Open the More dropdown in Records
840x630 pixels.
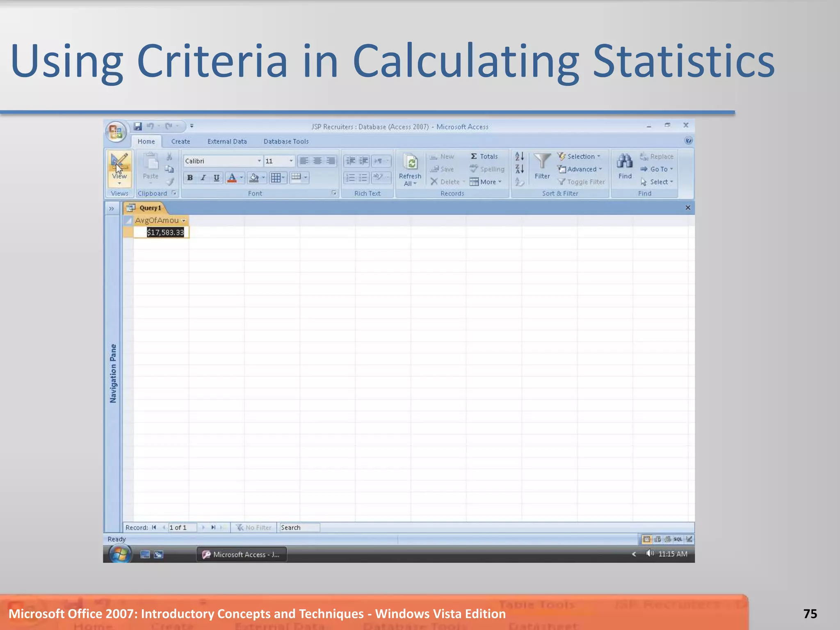pos(486,182)
